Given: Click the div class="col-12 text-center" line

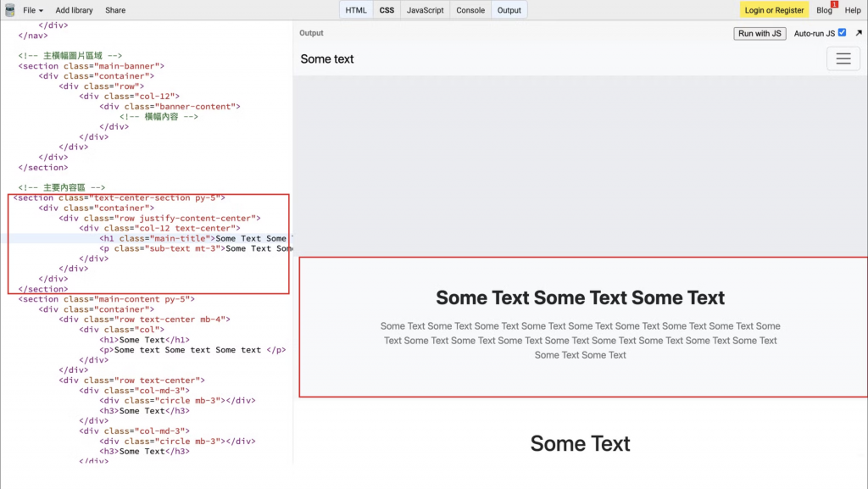Looking at the screenshot, I should [x=159, y=228].
